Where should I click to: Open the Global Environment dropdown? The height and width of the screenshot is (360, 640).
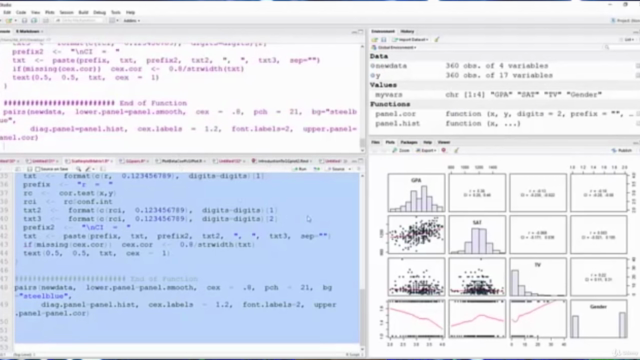394,47
